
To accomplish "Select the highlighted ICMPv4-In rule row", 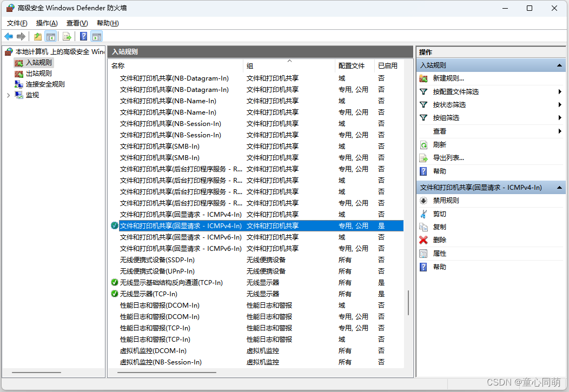I will click(256, 226).
